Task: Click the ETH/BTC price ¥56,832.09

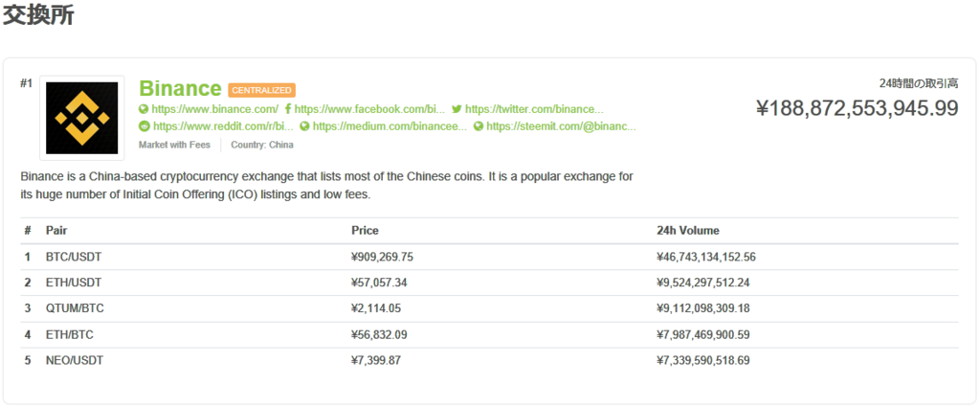Action: (x=379, y=335)
